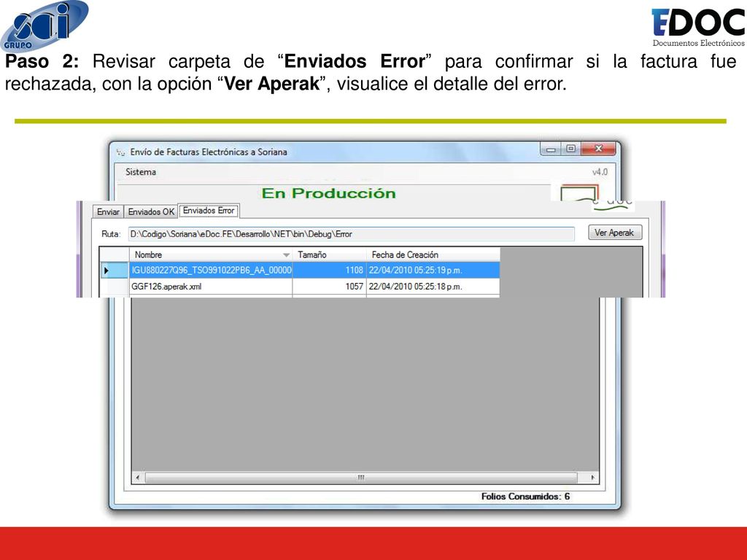The image size is (747, 560).
Task: Minimize the Envío de Facturas window
Action: click(551, 149)
